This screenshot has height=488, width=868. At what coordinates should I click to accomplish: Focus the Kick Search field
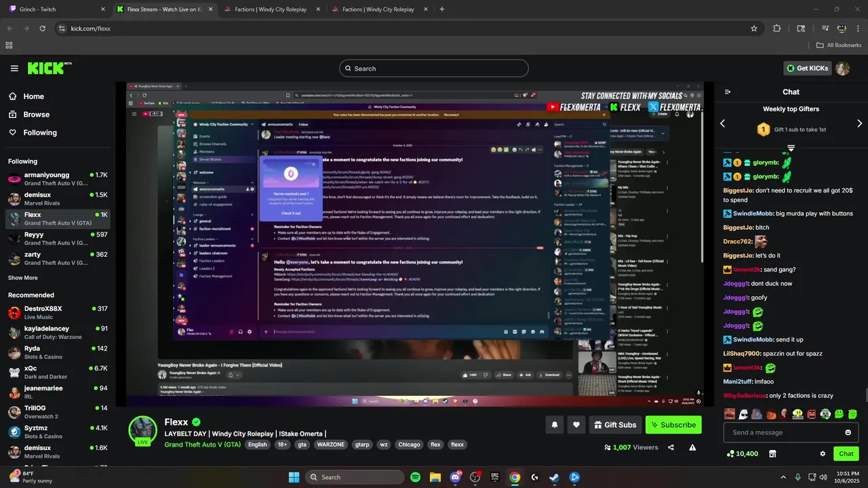click(x=434, y=68)
